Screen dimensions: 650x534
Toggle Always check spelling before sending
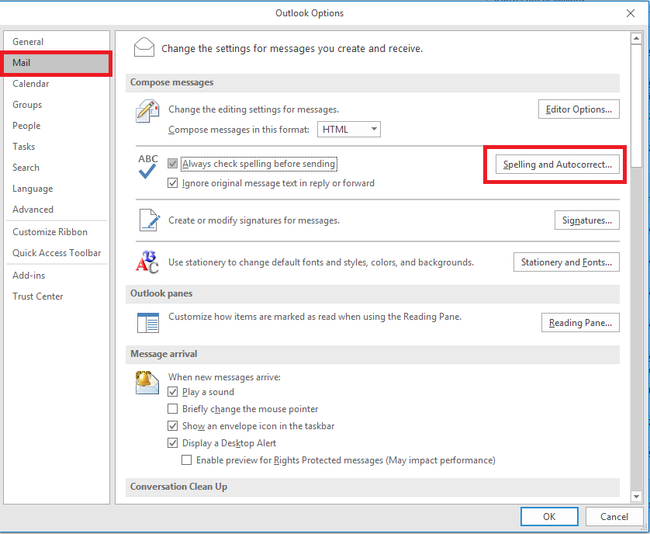point(172,164)
